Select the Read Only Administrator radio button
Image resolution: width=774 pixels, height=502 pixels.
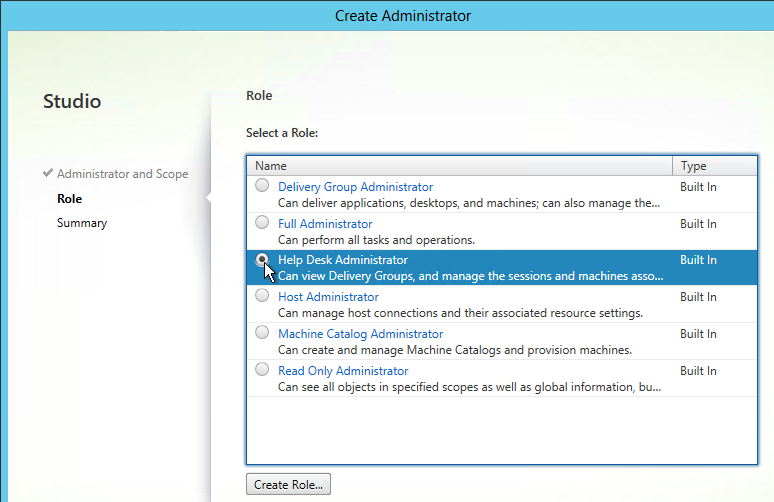262,370
